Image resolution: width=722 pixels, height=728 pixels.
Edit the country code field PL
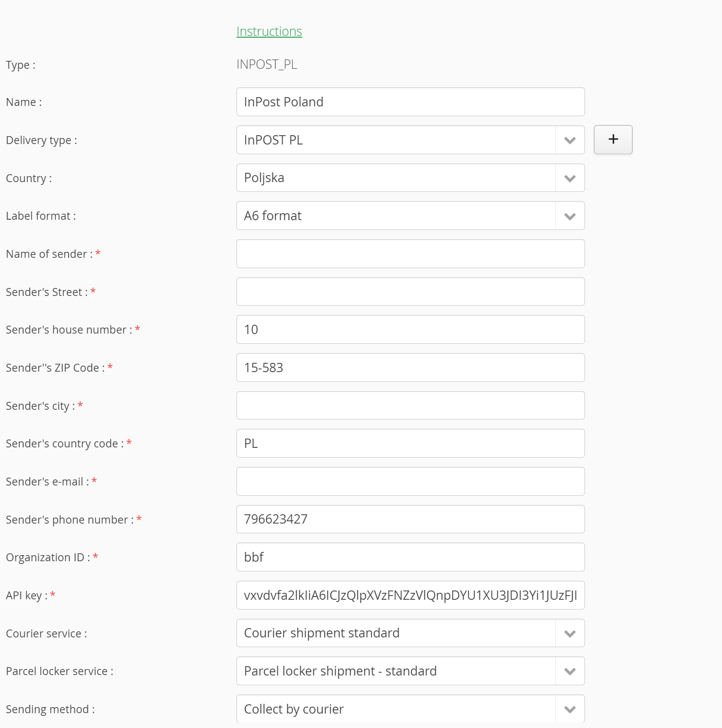410,443
